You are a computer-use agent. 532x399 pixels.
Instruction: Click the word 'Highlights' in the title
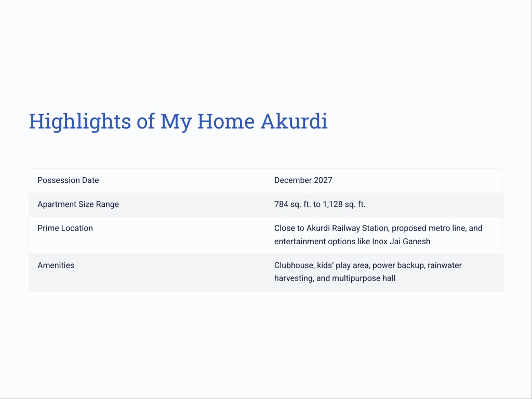coord(80,121)
